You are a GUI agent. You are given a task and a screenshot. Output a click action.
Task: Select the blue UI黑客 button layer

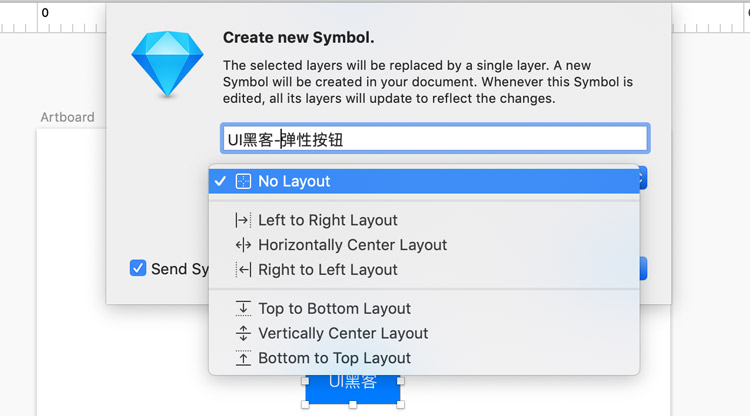click(x=353, y=387)
